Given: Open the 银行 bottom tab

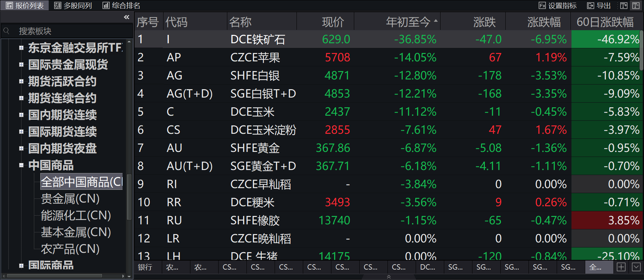Looking at the screenshot, I should (145, 267).
